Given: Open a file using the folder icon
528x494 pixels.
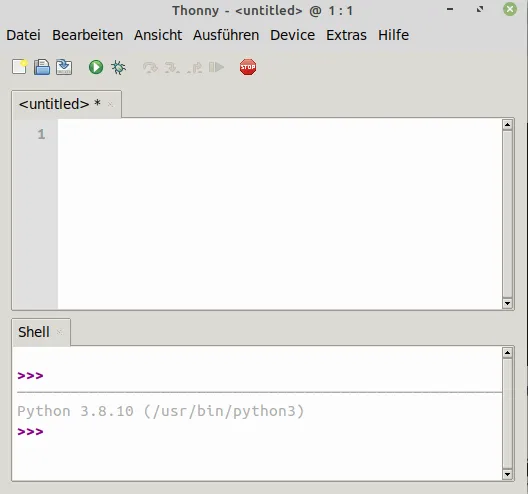Looking at the screenshot, I should point(42,67).
